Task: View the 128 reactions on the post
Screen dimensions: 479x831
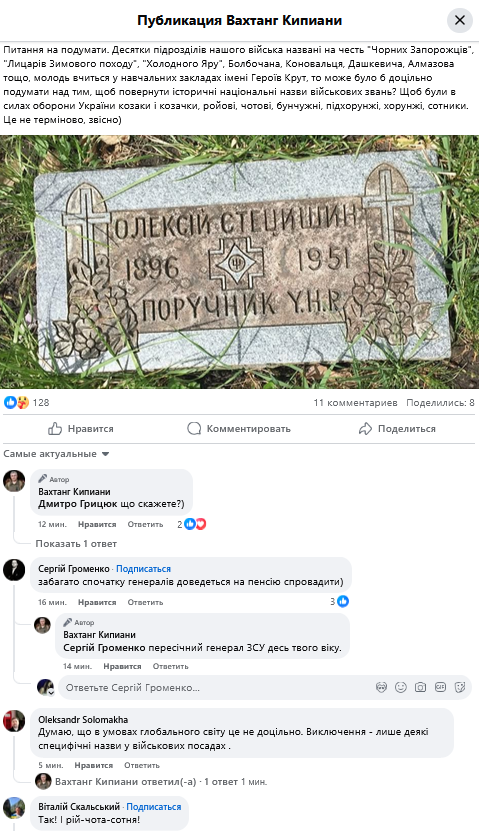Action: (26, 402)
